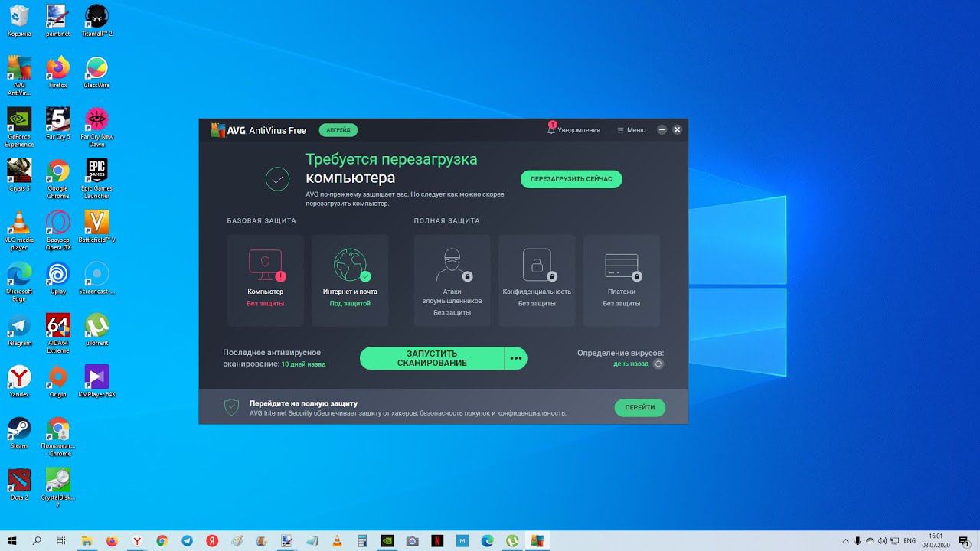The image size is (980, 551).
Task: Start scan with ЗАПУСТИТЬ СКАНИРОВАНИЕ button
Action: tap(432, 358)
